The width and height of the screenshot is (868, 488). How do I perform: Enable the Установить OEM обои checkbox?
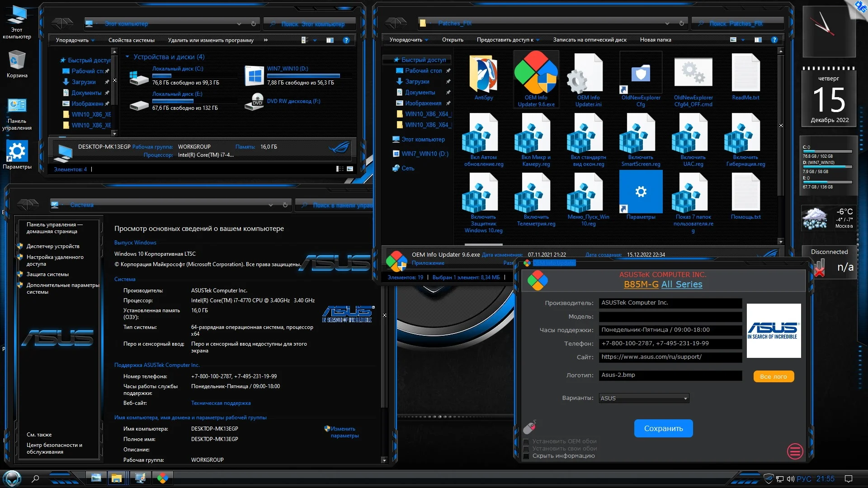[x=526, y=441]
